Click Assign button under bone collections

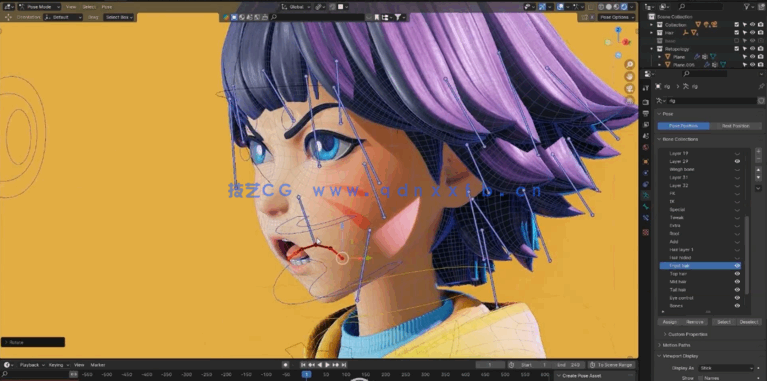pos(670,322)
